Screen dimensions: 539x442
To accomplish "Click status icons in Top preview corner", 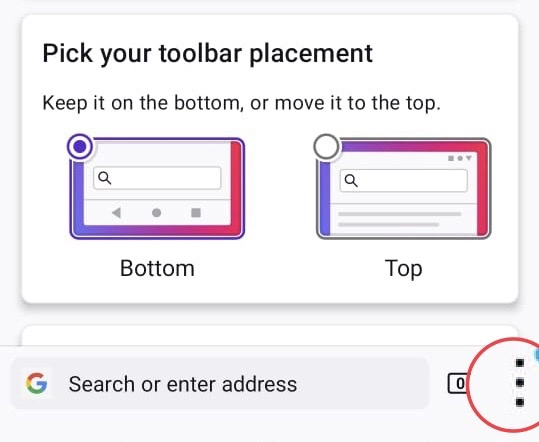I will [x=460, y=158].
